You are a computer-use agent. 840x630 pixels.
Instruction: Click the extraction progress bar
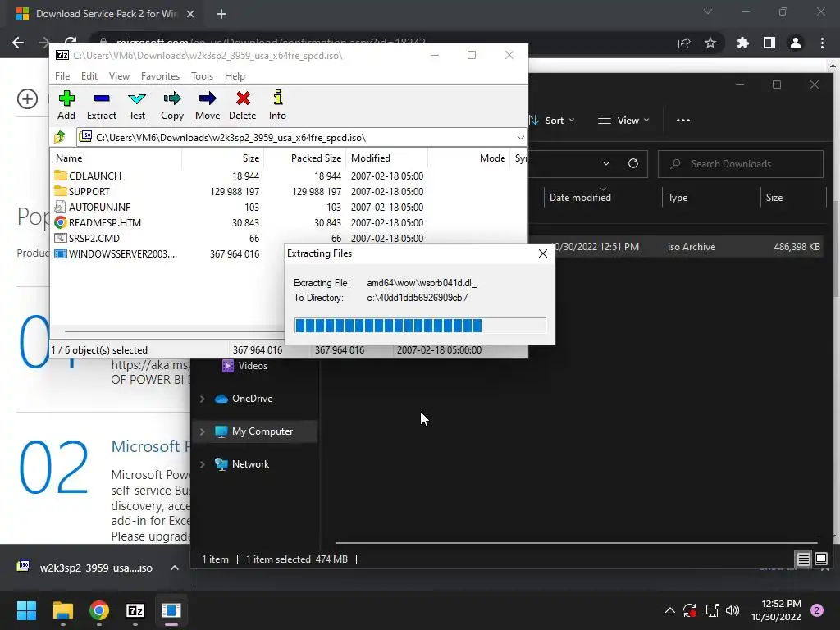(420, 325)
